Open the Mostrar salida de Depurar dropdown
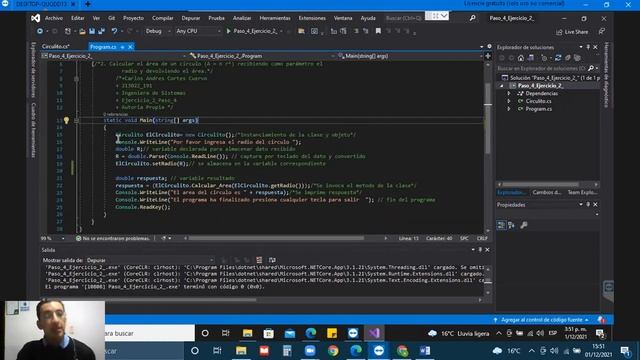Viewport: 640px width, 360px height. pyautogui.click(x=150, y=260)
